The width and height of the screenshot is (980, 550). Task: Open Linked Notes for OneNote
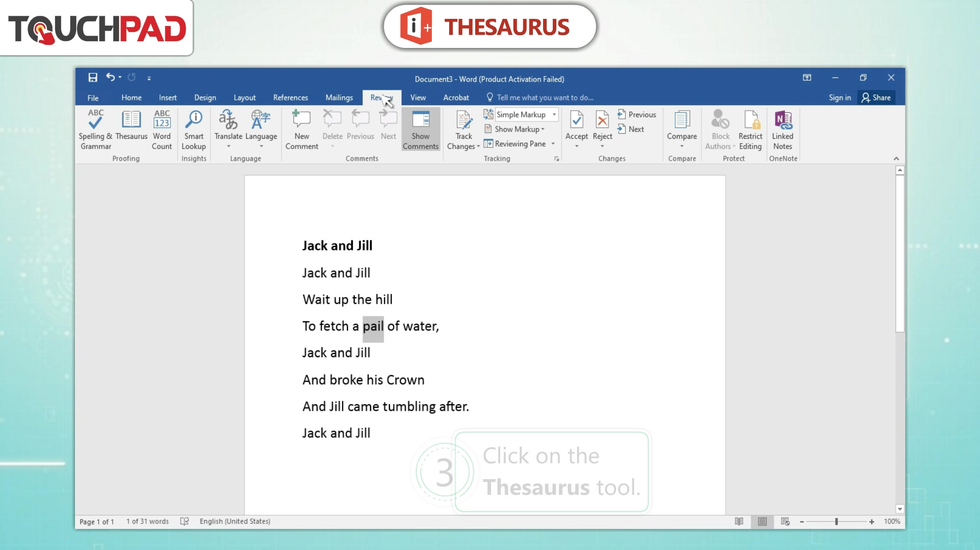coord(782,130)
